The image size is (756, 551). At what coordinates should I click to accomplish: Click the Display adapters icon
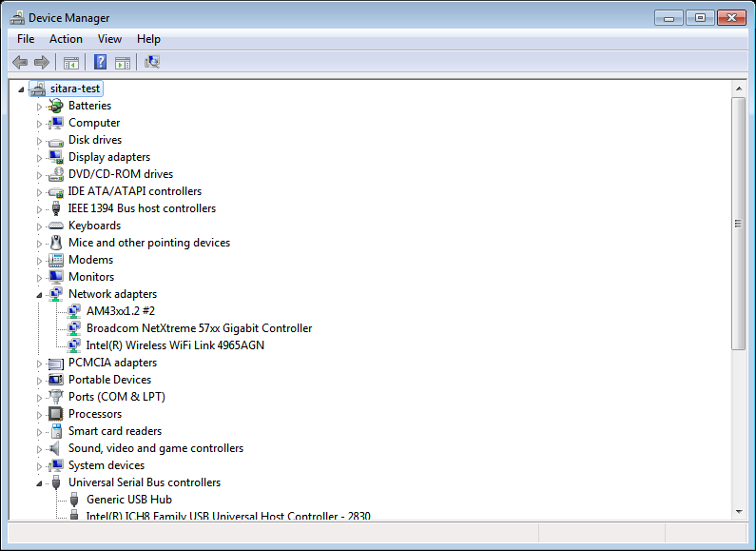pyautogui.click(x=56, y=157)
